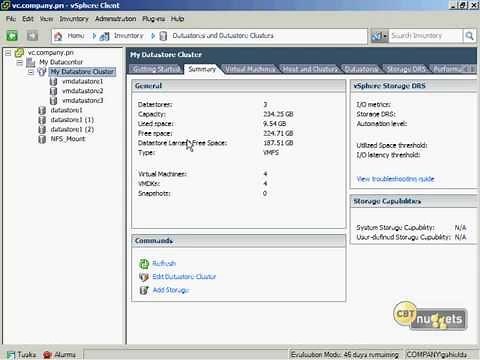
Task: Click the Inventory breadcrumb label
Action: [x=128, y=36]
